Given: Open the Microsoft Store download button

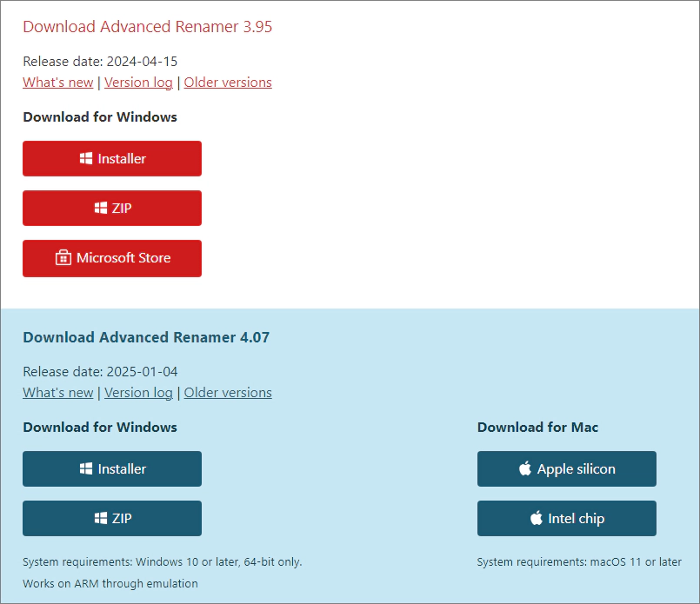Looking at the screenshot, I should [x=112, y=258].
